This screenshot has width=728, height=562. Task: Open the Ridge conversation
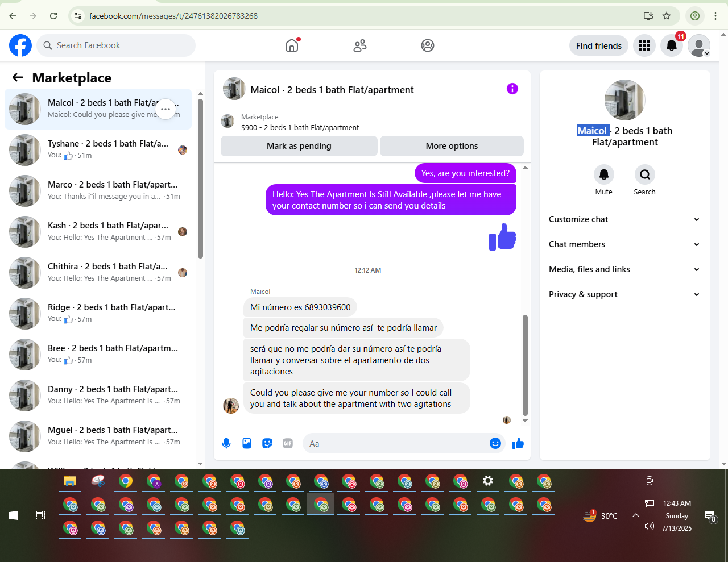click(98, 314)
